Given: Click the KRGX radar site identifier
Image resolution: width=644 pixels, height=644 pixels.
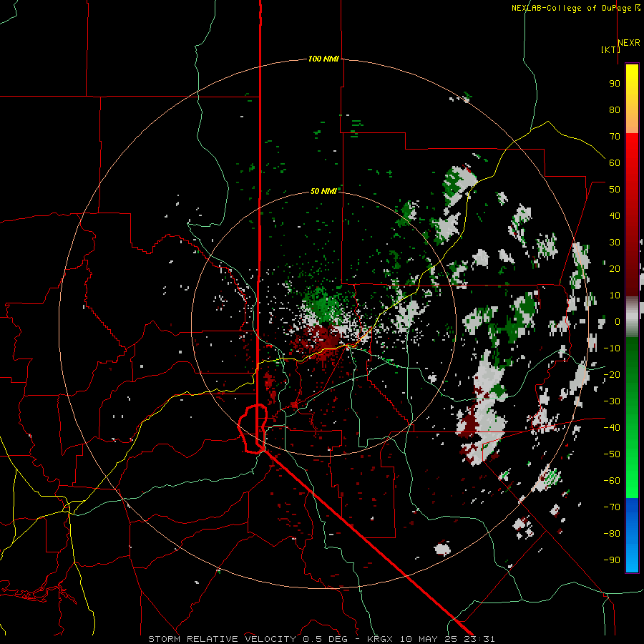Looking at the screenshot, I should pos(381,639).
